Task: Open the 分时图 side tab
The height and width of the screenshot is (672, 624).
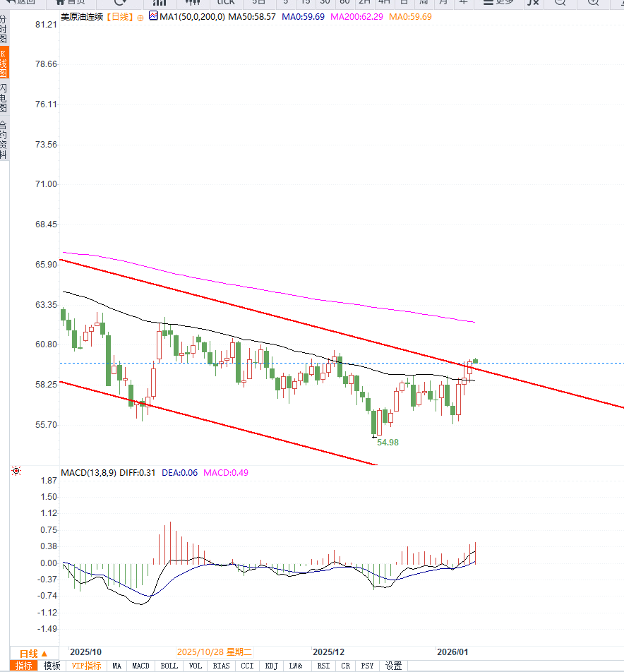Action: [4, 29]
